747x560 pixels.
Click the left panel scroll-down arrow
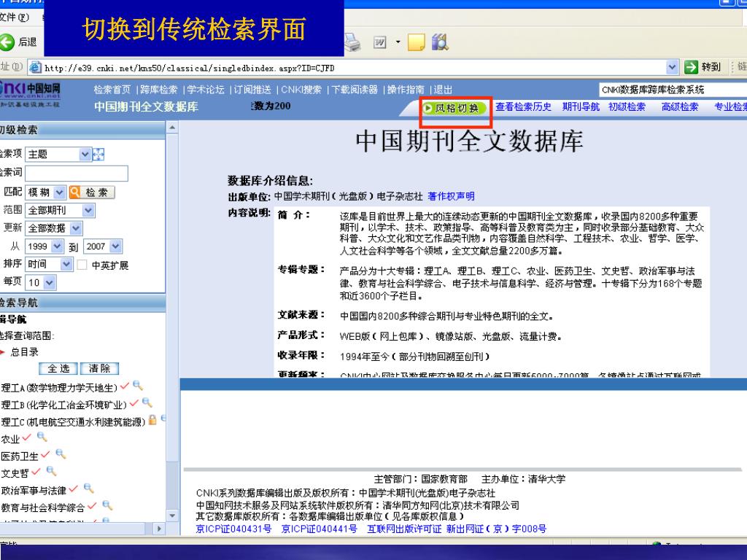(x=172, y=516)
